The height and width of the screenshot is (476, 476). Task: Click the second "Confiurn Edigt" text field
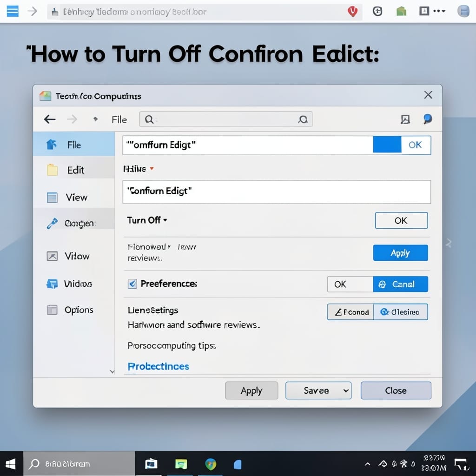point(277,192)
